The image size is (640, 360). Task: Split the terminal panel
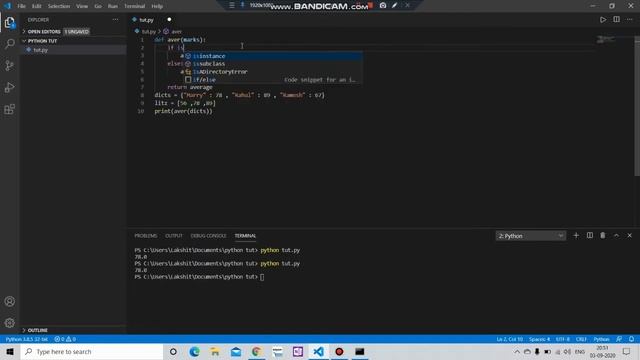590,236
